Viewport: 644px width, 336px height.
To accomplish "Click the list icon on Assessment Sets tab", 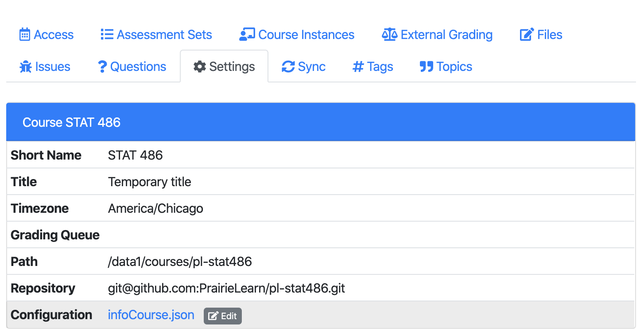I will pyautogui.click(x=106, y=34).
